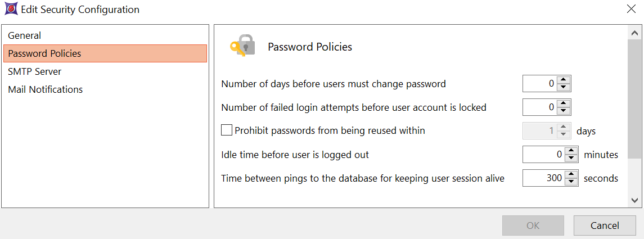Click the lock and key Password Policies icon
The height and width of the screenshot is (239, 644).
[x=242, y=46]
